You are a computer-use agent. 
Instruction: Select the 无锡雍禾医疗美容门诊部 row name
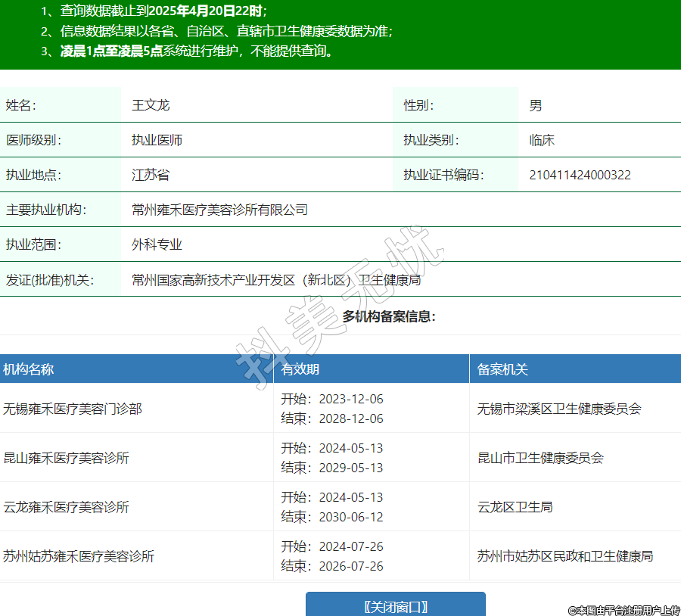(73, 409)
